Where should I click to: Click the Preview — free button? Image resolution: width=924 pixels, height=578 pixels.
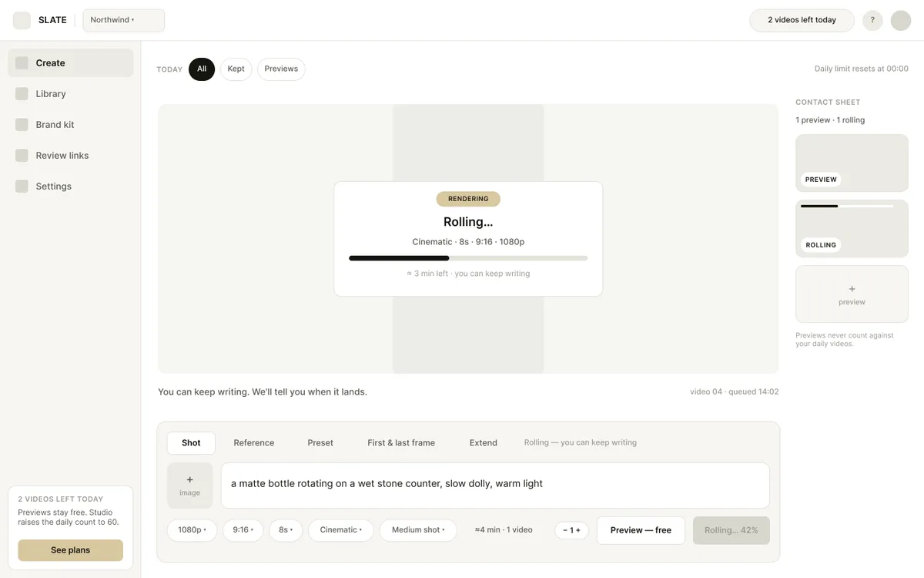(641, 530)
